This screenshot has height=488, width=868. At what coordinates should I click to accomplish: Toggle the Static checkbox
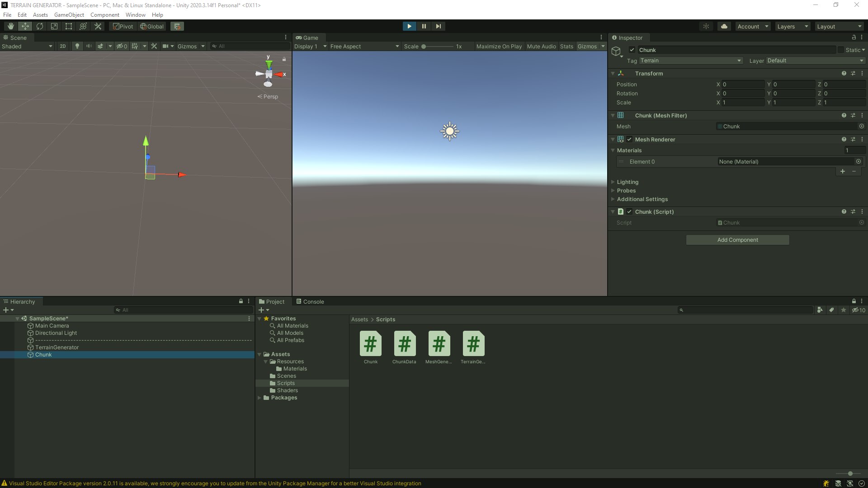click(x=841, y=50)
